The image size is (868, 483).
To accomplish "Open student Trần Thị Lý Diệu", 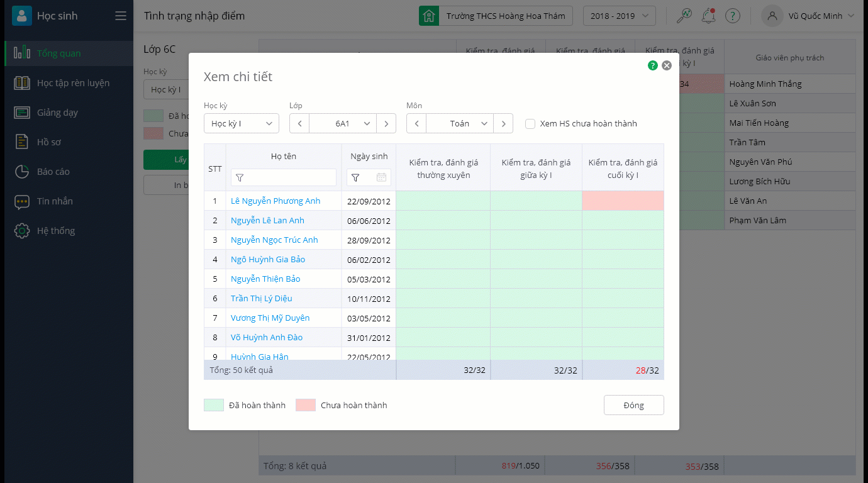I will coord(262,299).
